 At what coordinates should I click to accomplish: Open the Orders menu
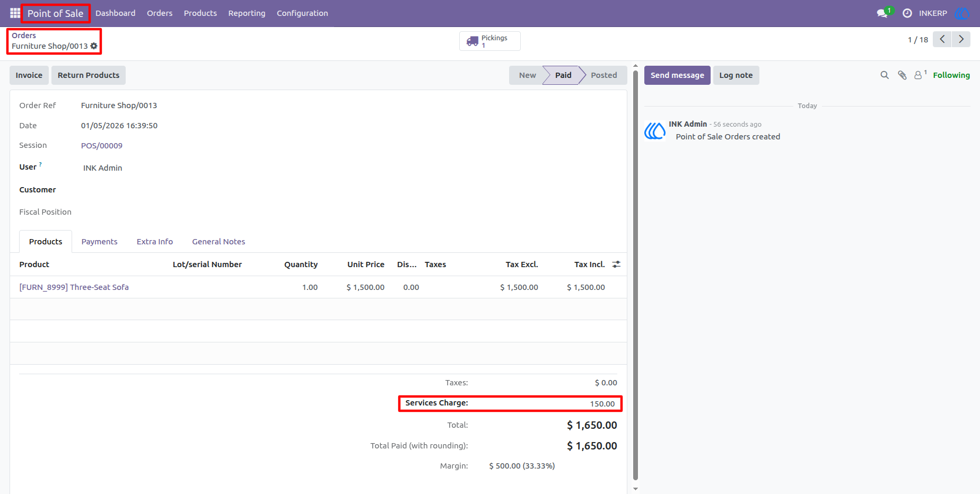click(x=160, y=13)
